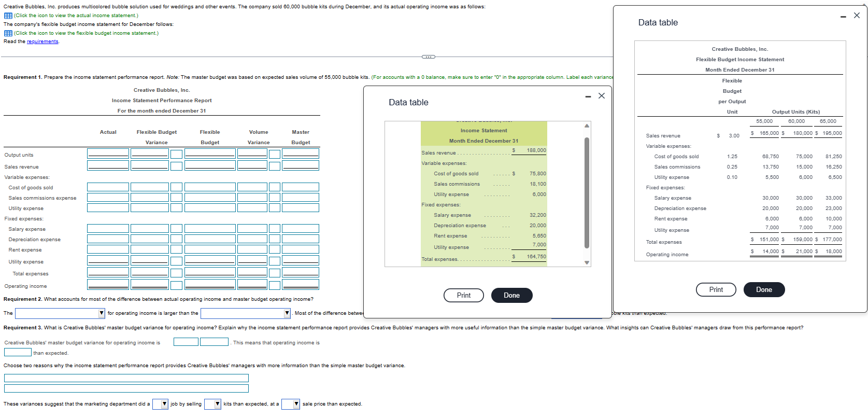868x418 pixels.
Task: Click the variance label box for Operating income volume variance
Action: pyautogui.click(x=275, y=285)
